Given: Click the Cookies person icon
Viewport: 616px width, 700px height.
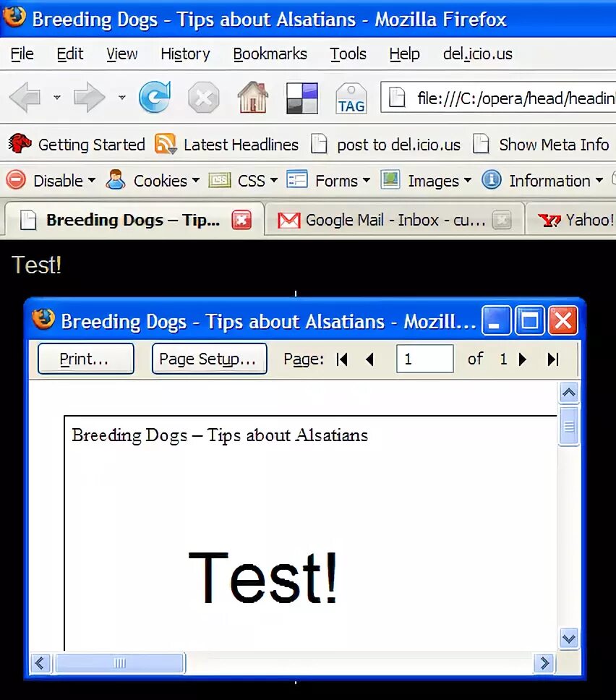Looking at the screenshot, I should point(116,179).
